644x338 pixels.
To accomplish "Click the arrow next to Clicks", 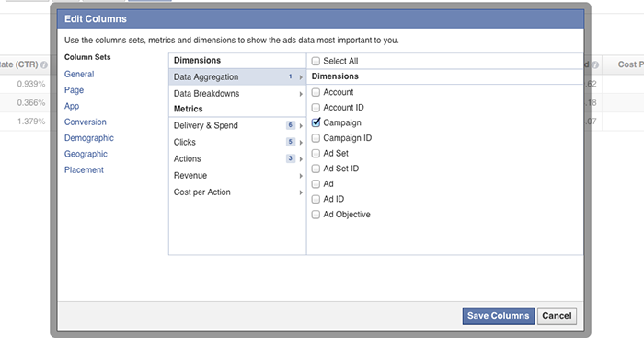I will [x=301, y=143].
